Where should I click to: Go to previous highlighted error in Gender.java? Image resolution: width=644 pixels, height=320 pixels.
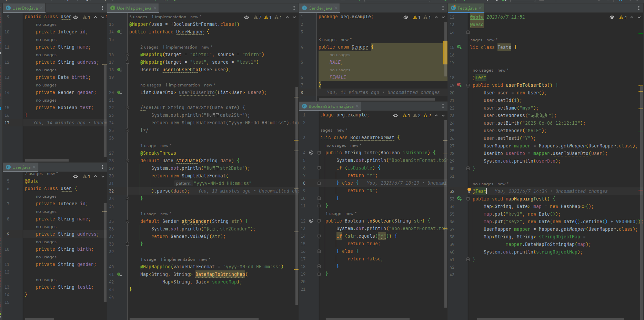pos(436,17)
